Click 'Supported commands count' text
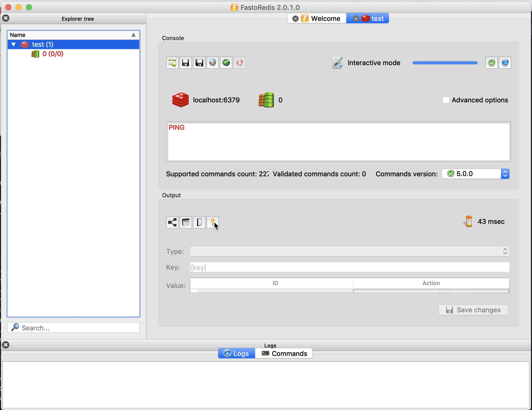The height and width of the screenshot is (410, 532). (x=217, y=174)
